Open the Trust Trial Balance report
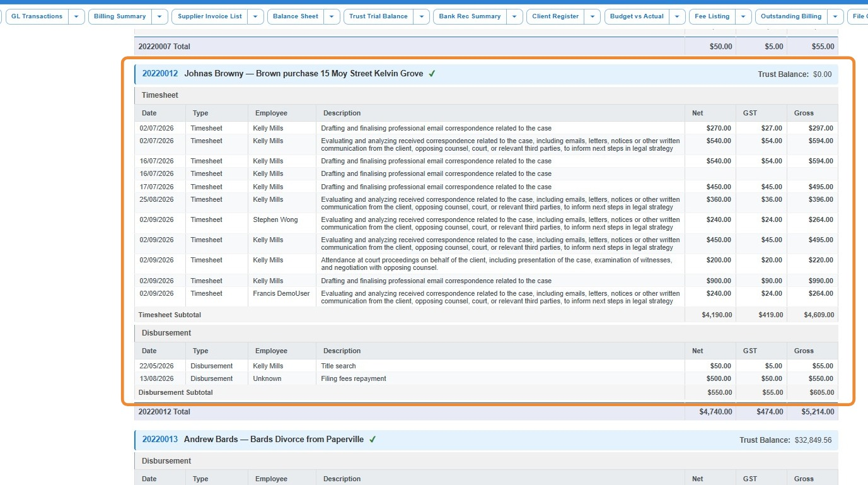This screenshot has height=485, width=868. (x=379, y=16)
